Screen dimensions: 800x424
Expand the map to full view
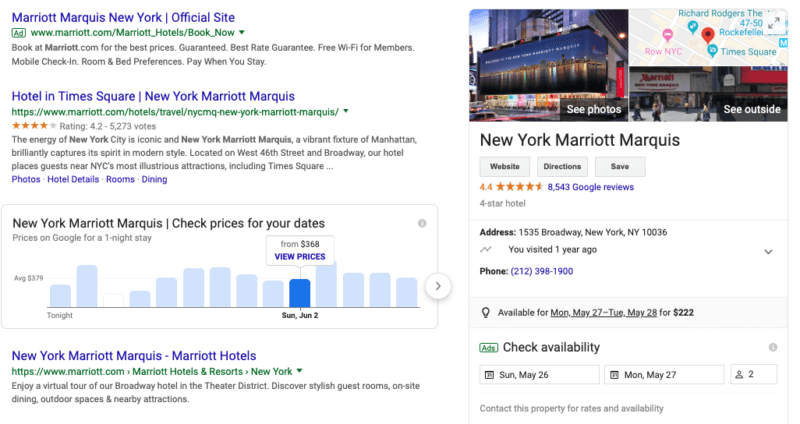click(774, 24)
